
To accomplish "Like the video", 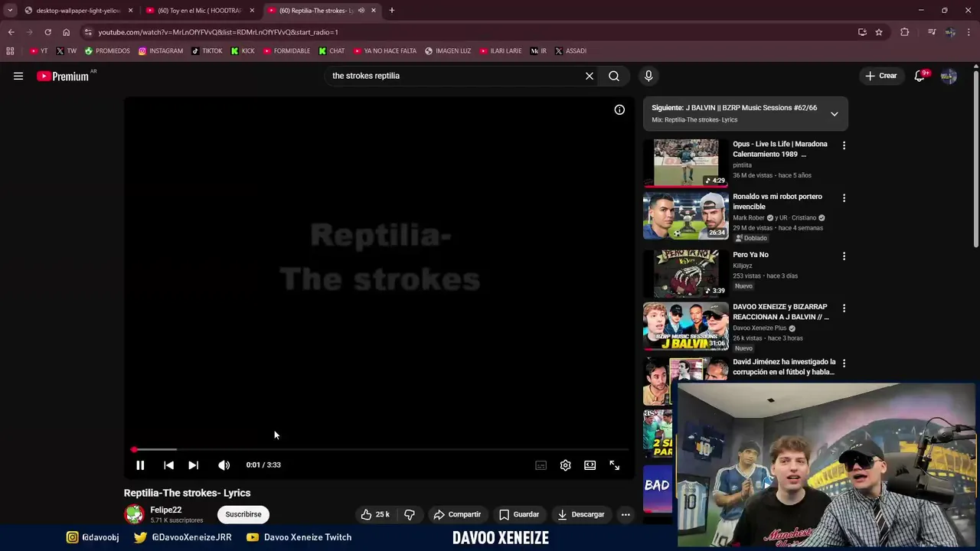I will coord(375,514).
